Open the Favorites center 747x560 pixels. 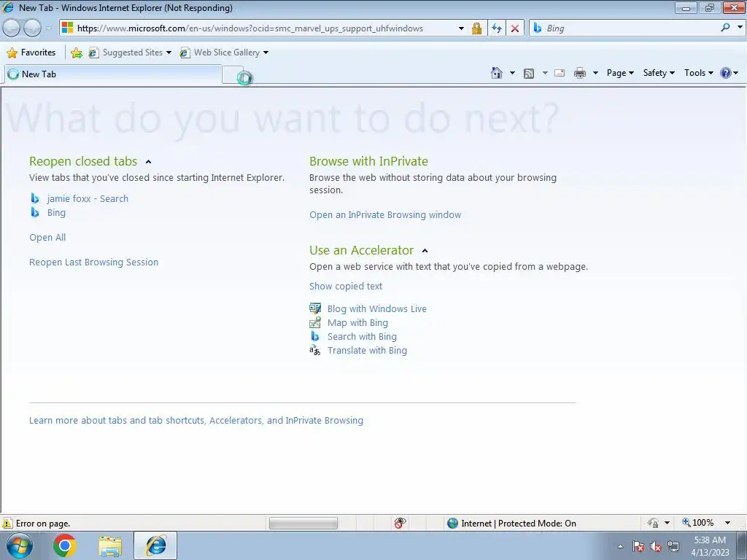31,52
